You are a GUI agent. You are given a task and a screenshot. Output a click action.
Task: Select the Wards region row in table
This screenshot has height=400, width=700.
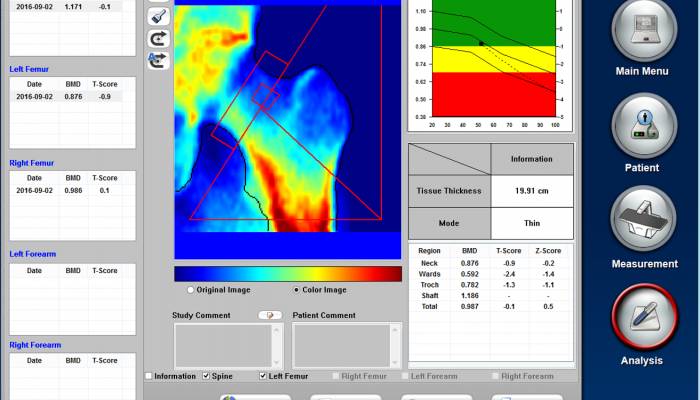[x=490, y=274]
